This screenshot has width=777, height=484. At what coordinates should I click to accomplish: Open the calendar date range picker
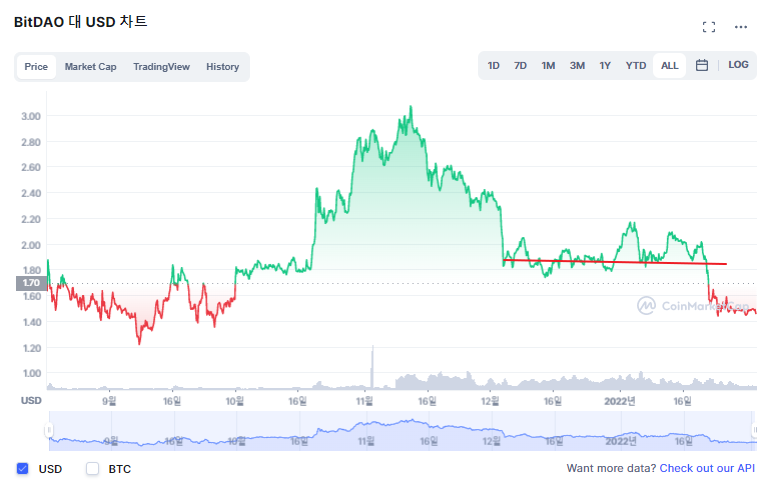point(701,65)
